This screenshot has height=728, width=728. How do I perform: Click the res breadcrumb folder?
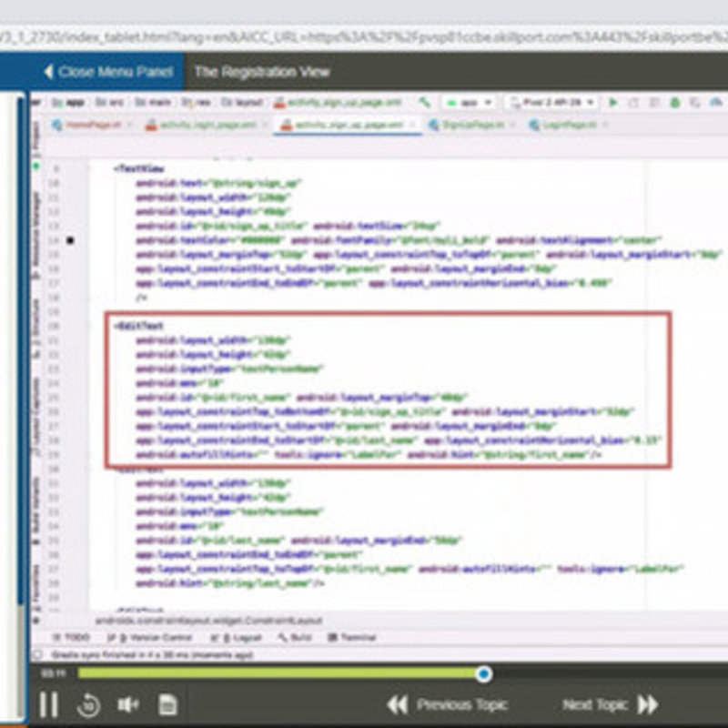[x=196, y=103]
